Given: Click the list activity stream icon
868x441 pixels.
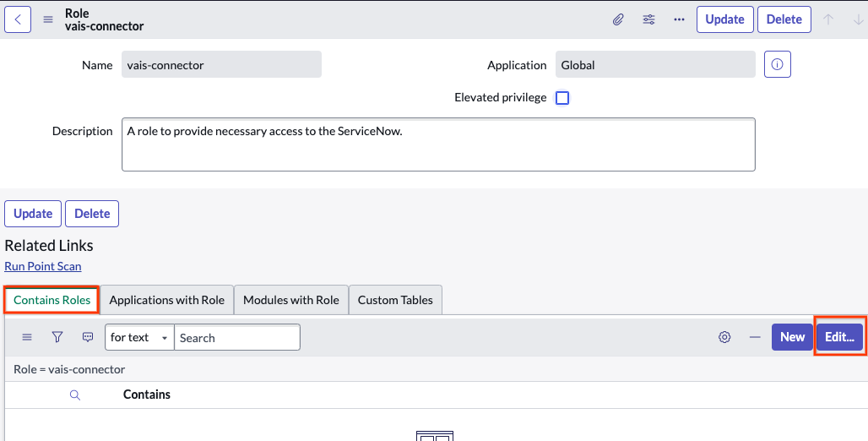Looking at the screenshot, I should tap(88, 337).
